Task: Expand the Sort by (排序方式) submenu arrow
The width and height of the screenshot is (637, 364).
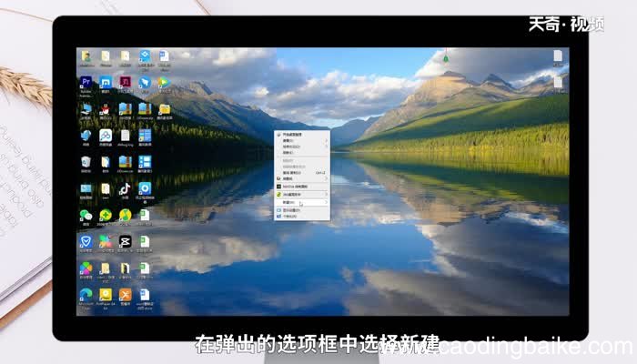Action: [326, 147]
